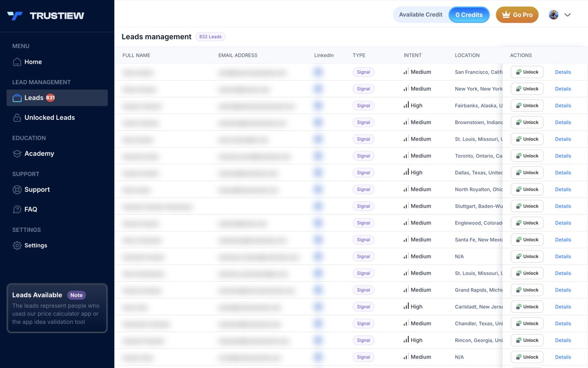Click the LOCATION column header
Screen dimensions: 588x368
[467, 55]
